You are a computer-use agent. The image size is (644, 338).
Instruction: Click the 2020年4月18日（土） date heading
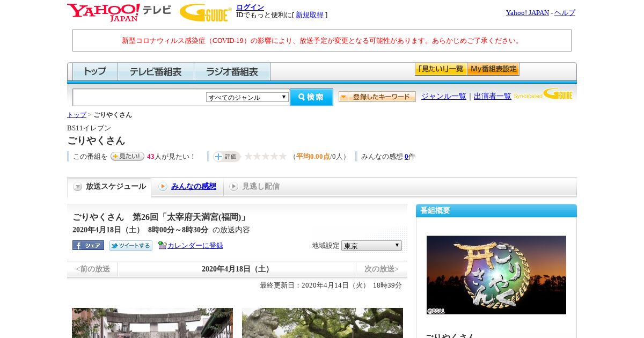pyautogui.click(x=237, y=269)
